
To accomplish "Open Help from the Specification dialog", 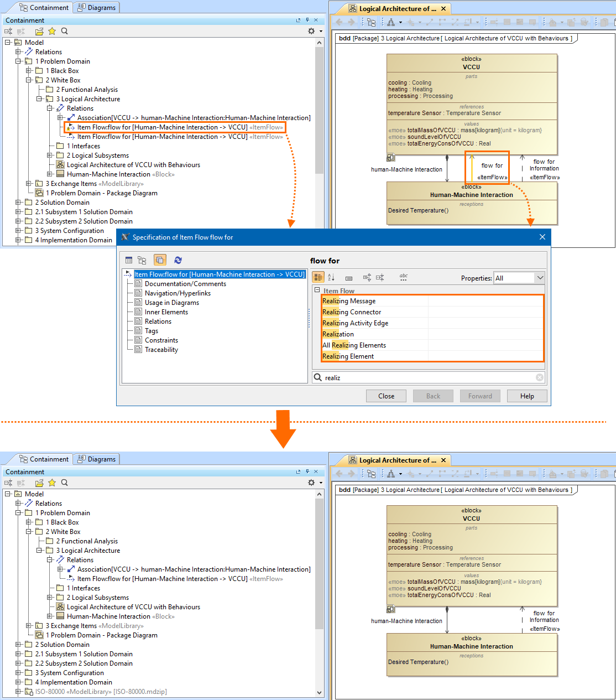I will 527,396.
